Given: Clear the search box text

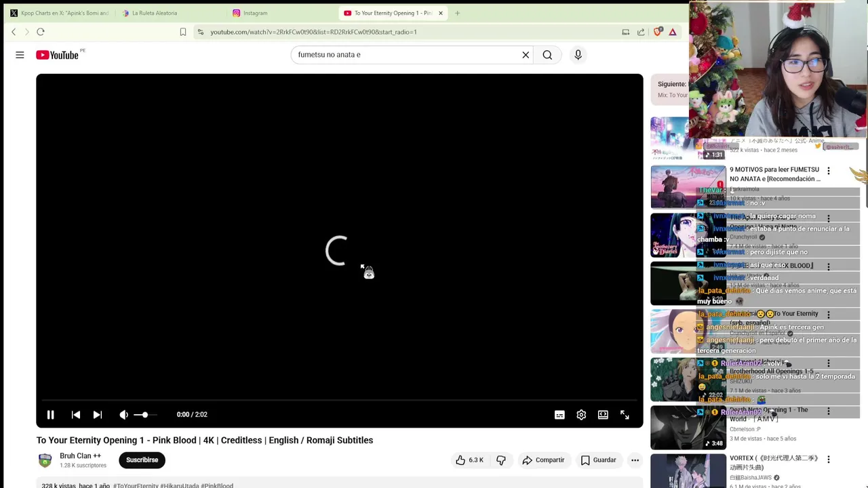Looking at the screenshot, I should pyautogui.click(x=526, y=55).
